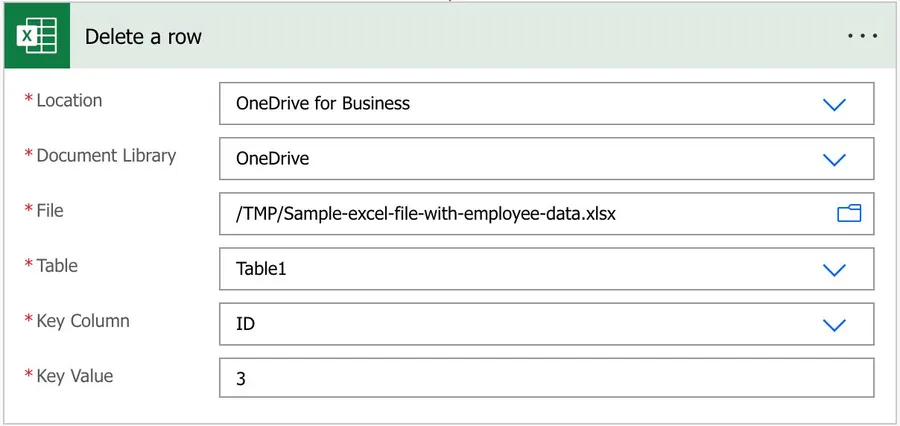The height and width of the screenshot is (426, 900).
Task: Click the Key Column field label
Action: pos(83,321)
